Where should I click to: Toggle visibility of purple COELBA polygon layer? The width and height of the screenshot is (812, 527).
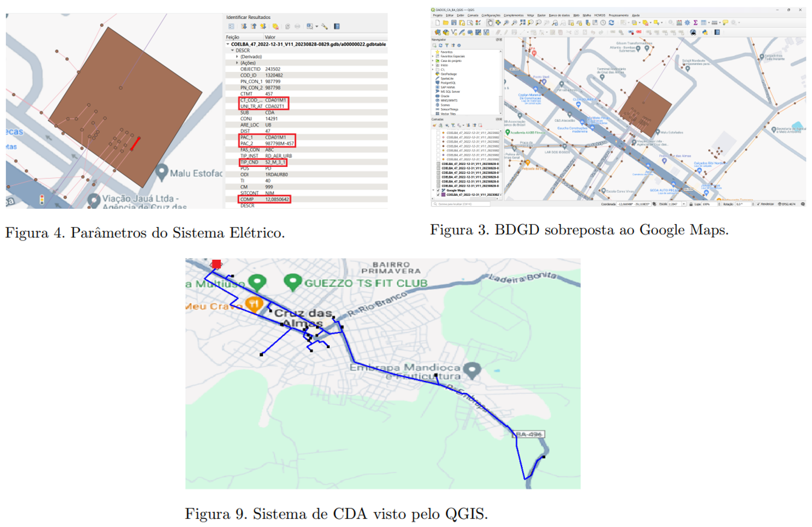[438, 195]
